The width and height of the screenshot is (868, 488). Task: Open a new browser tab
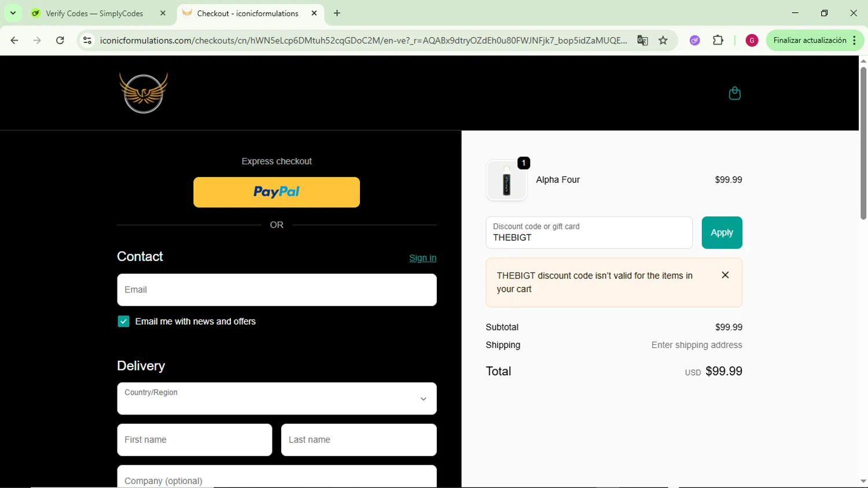(x=337, y=13)
